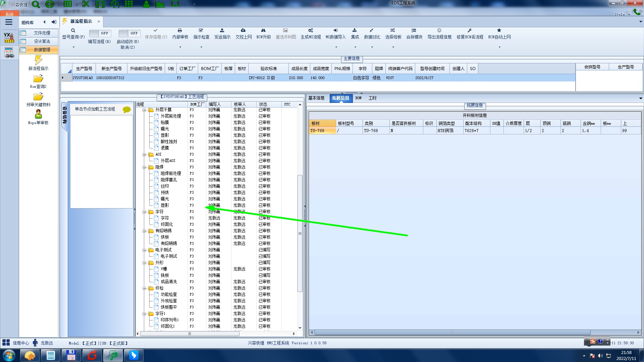644x362 pixels.
Task: Open Bom查询2 folder icon in sidebar
Action: click(x=38, y=79)
